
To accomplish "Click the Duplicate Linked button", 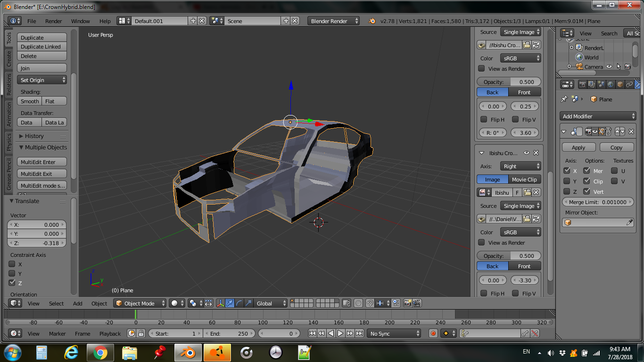I will (41, 47).
